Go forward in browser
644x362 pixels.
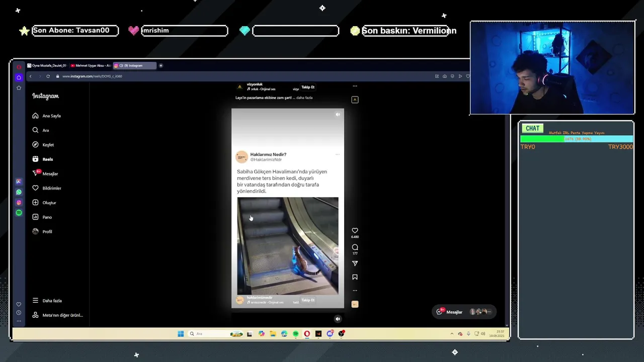[39, 76]
